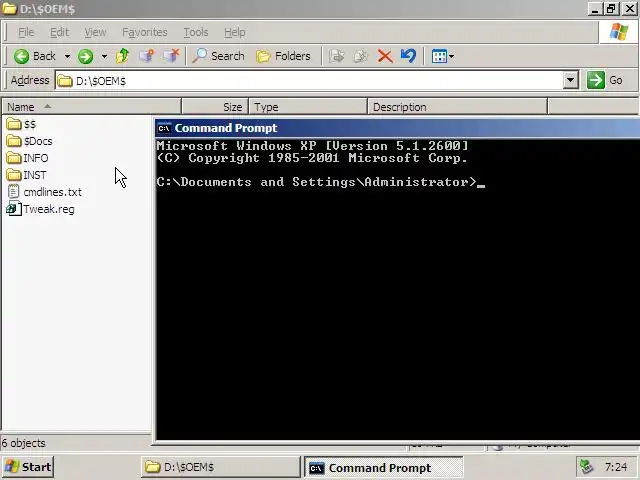Click the Address bar path field
640x480 pixels.
point(309,80)
